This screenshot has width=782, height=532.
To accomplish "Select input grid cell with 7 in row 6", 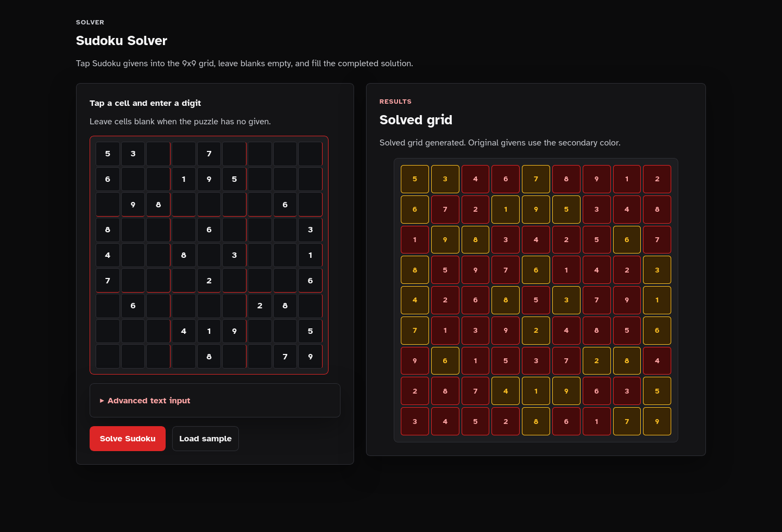I will tap(108, 281).
